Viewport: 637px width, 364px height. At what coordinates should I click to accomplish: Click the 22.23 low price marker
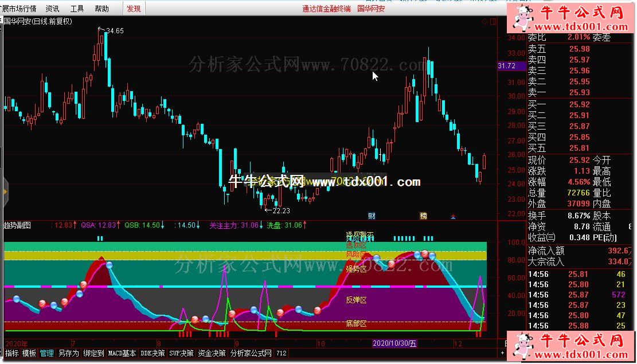tap(281, 210)
